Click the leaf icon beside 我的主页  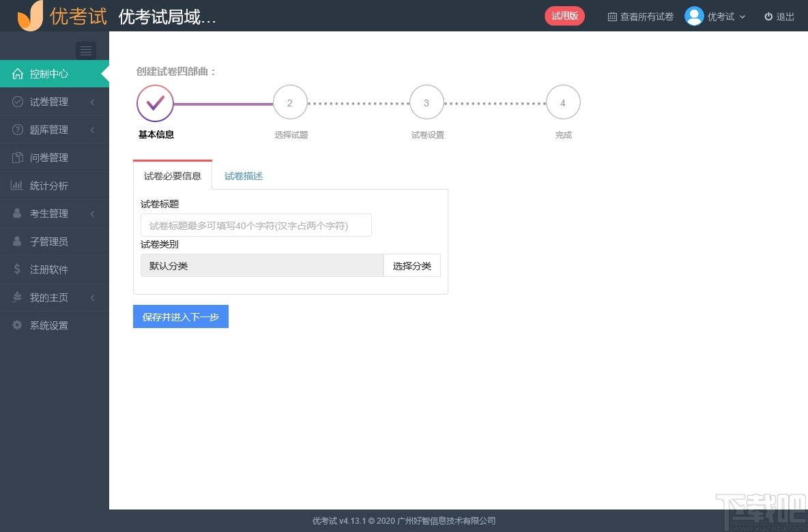(x=17, y=297)
